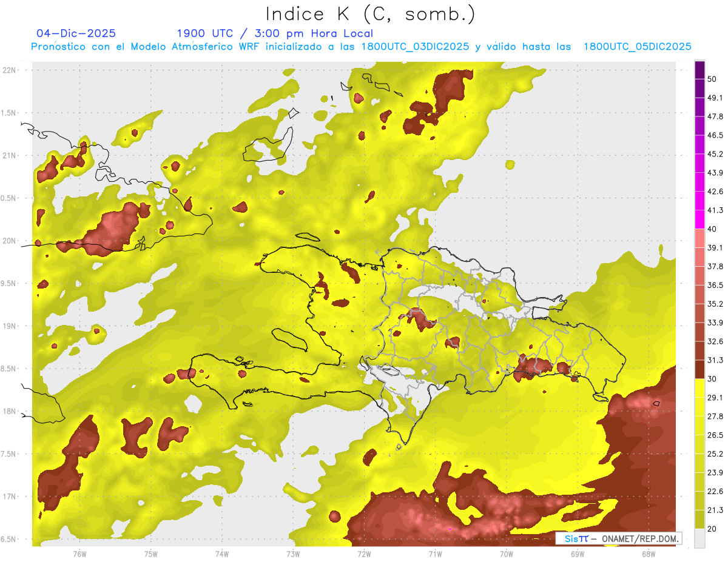Screen dimensions: 728x562
Task: Click the '18N' latitude label
Action: tap(10, 411)
